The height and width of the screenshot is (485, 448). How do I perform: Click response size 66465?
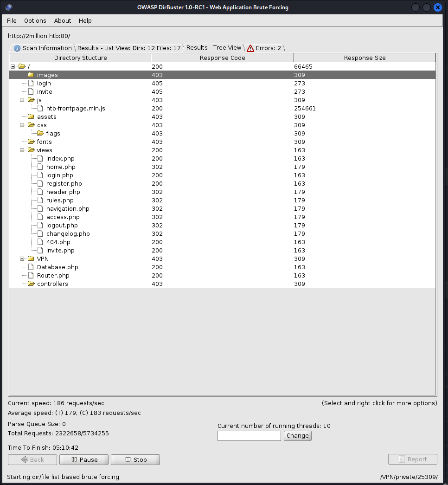303,66
